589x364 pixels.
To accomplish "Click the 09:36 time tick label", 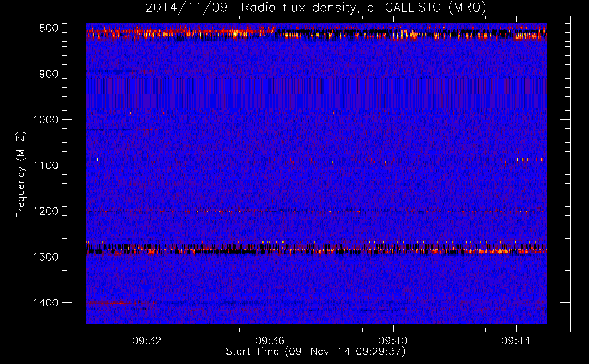I will 270,341.
